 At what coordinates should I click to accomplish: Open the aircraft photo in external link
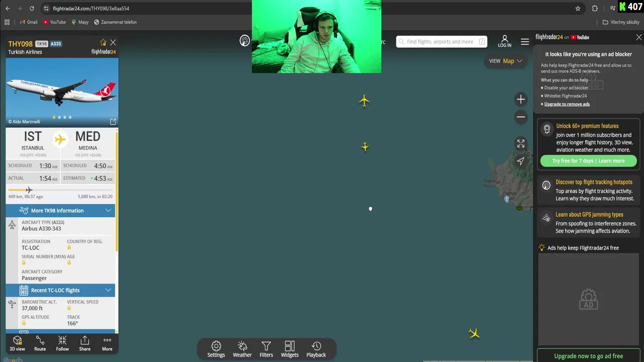point(113,122)
